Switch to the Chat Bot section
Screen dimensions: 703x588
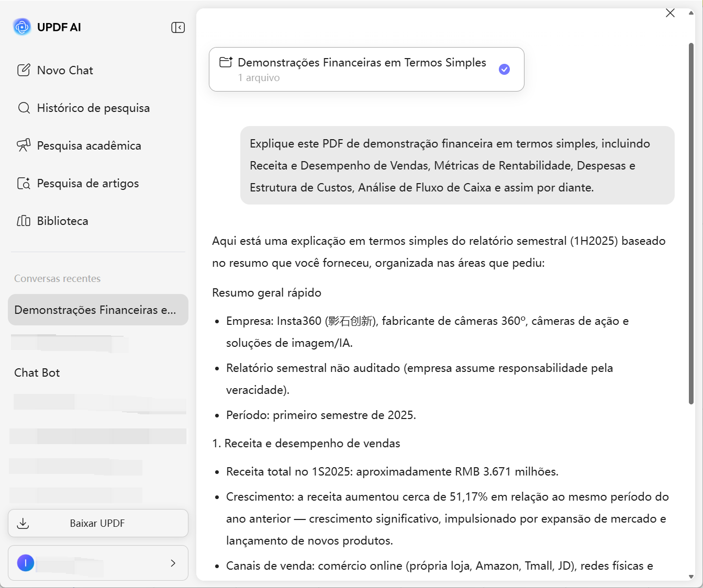pyautogui.click(x=37, y=372)
